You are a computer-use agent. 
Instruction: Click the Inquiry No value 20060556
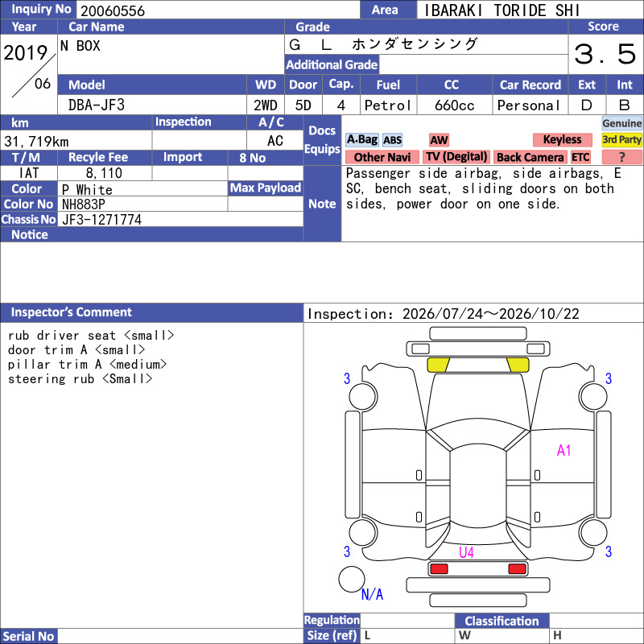pos(113,10)
